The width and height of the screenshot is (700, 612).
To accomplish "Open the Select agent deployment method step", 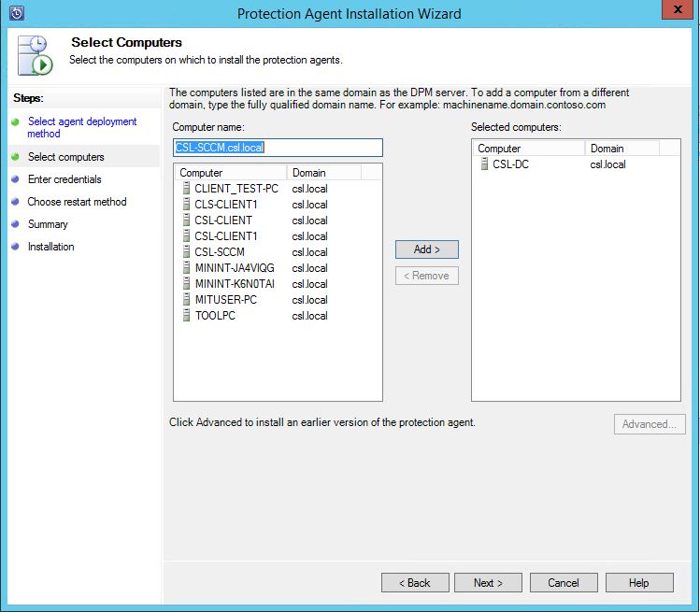I will tap(82, 127).
